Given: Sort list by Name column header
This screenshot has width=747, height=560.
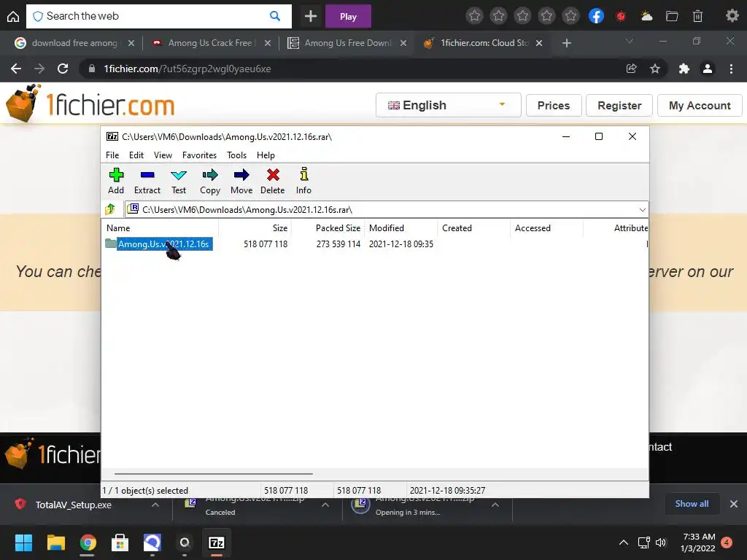Looking at the screenshot, I should pyautogui.click(x=160, y=228).
